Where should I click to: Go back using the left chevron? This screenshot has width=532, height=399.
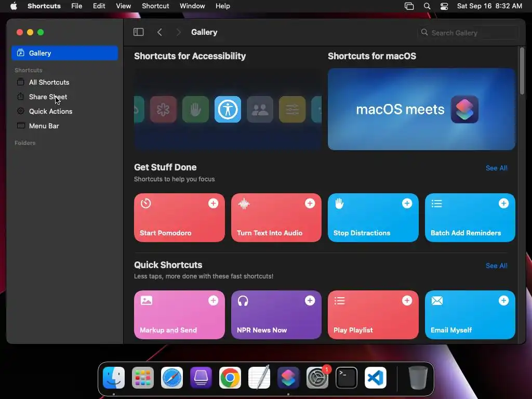[159, 32]
